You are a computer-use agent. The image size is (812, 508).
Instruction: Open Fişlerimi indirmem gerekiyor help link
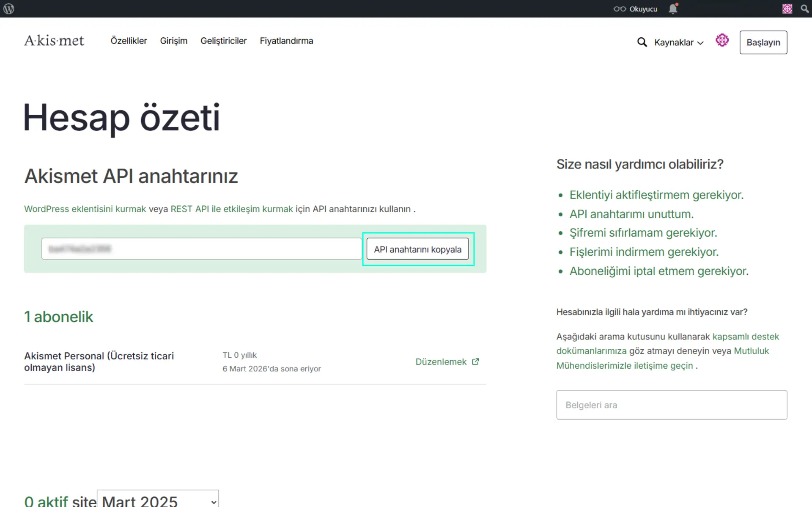pyautogui.click(x=644, y=252)
